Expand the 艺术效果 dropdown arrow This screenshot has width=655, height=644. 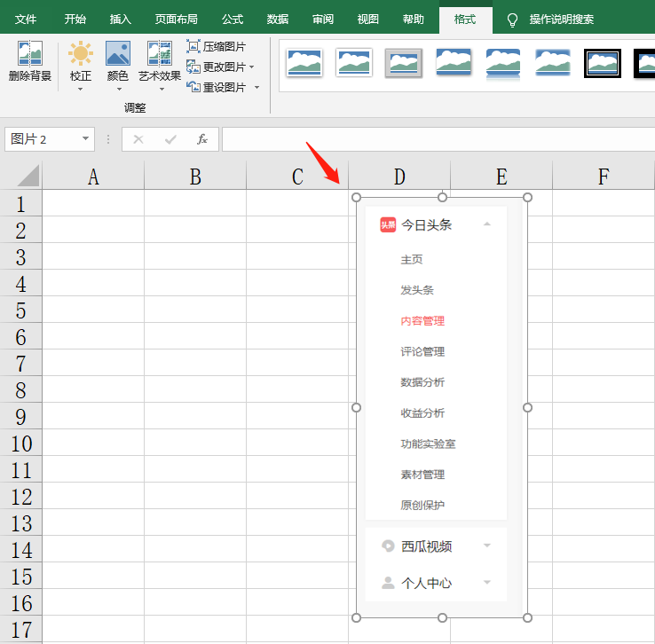pos(162,90)
